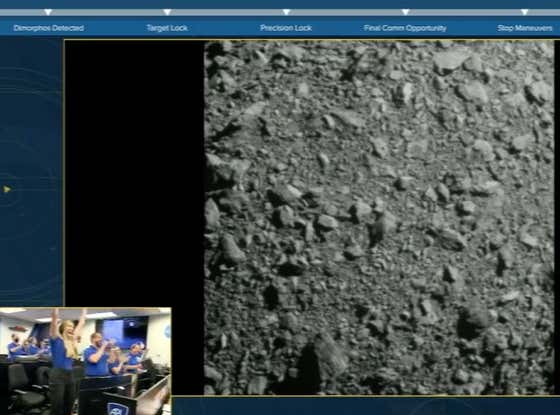This screenshot has width=560, height=415.
Task: Click the Final Comm Opportunity marker triangle
Action: 405,12
